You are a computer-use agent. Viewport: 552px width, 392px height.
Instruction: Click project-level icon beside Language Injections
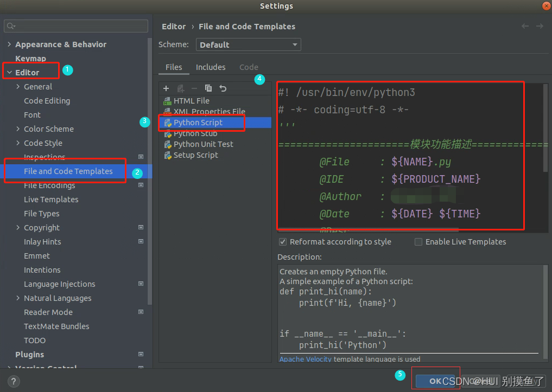[141, 284]
